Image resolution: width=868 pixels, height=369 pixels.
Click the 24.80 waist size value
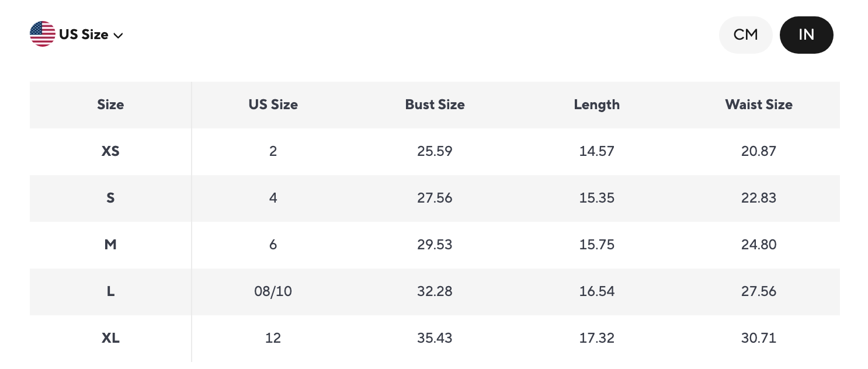coord(758,245)
